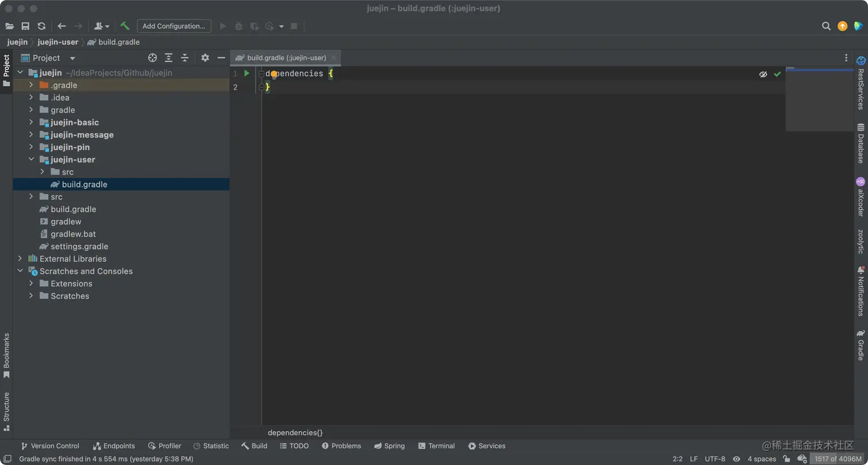
Task: Run the dependencies gutter play arrow
Action: [247, 73]
